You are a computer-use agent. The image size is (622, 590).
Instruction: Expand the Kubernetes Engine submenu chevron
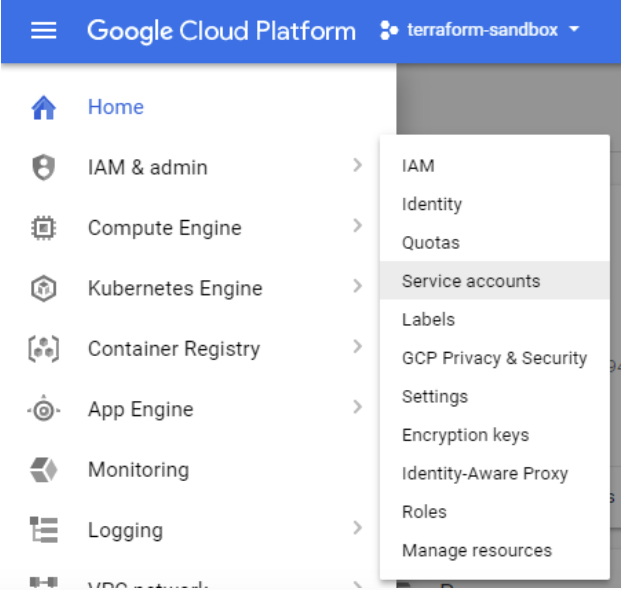pos(357,286)
